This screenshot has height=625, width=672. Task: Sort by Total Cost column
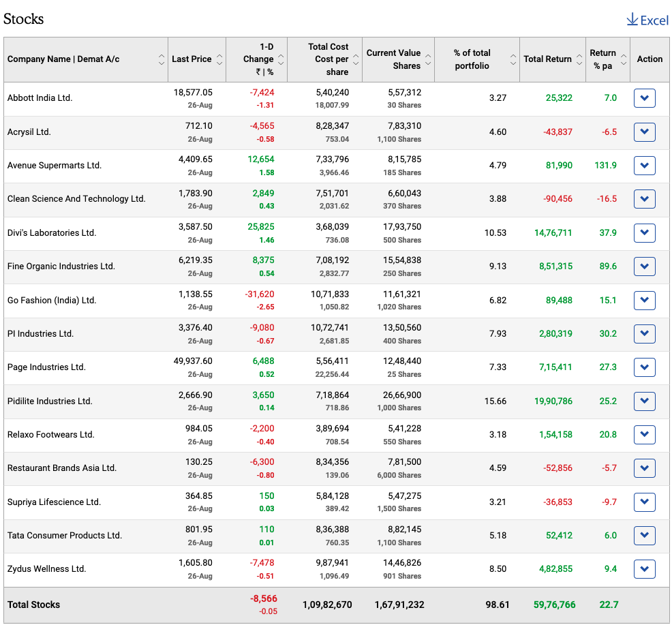click(356, 59)
